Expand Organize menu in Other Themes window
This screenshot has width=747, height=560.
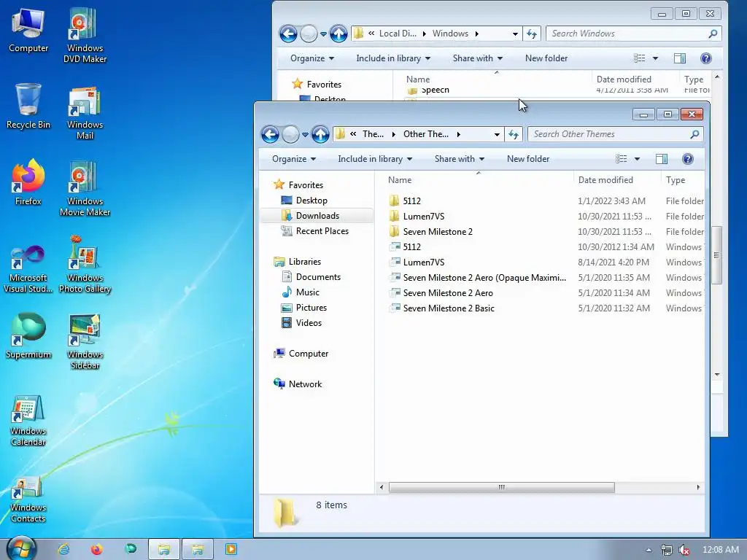click(294, 159)
